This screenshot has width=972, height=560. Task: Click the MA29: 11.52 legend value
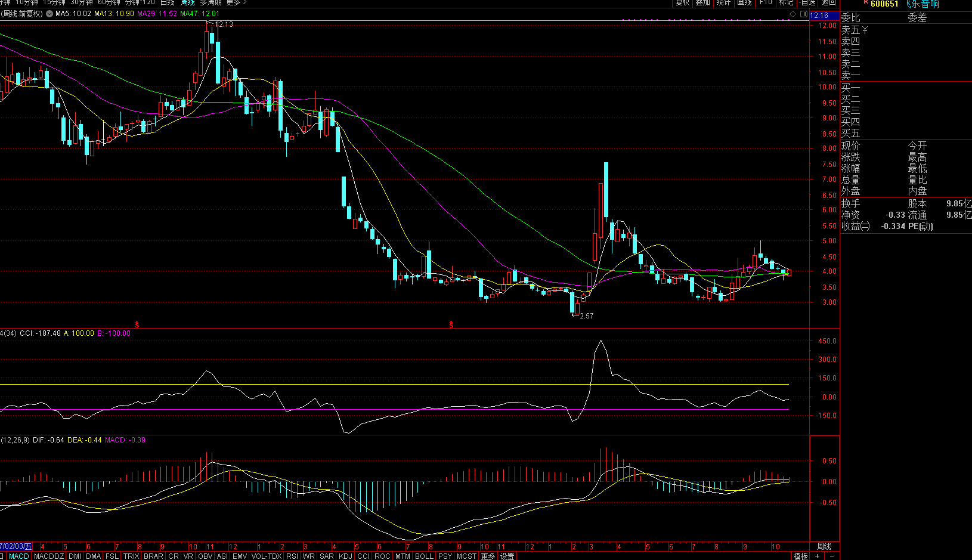point(157,14)
